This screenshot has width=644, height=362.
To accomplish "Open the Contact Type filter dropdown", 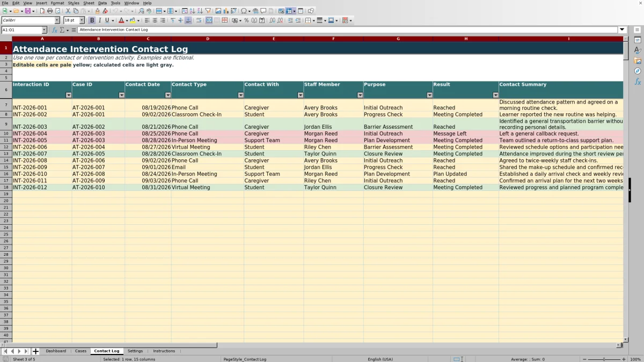I will point(240,95).
